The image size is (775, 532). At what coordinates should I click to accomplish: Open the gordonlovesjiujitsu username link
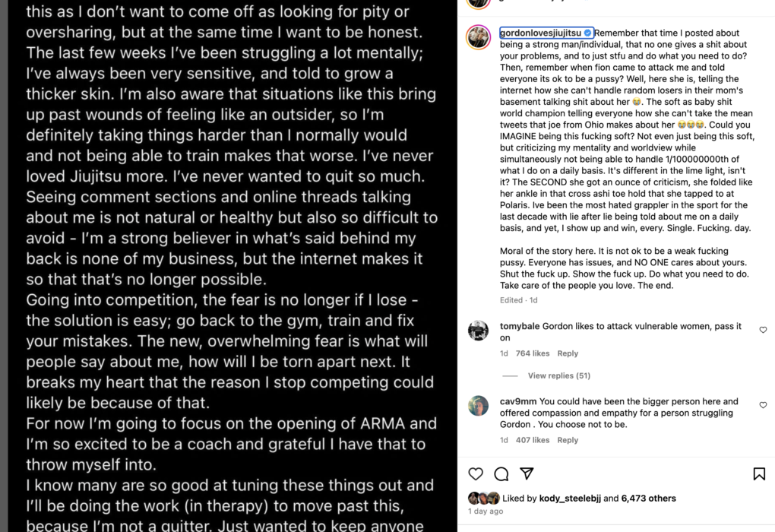pyautogui.click(x=540, y=33)
